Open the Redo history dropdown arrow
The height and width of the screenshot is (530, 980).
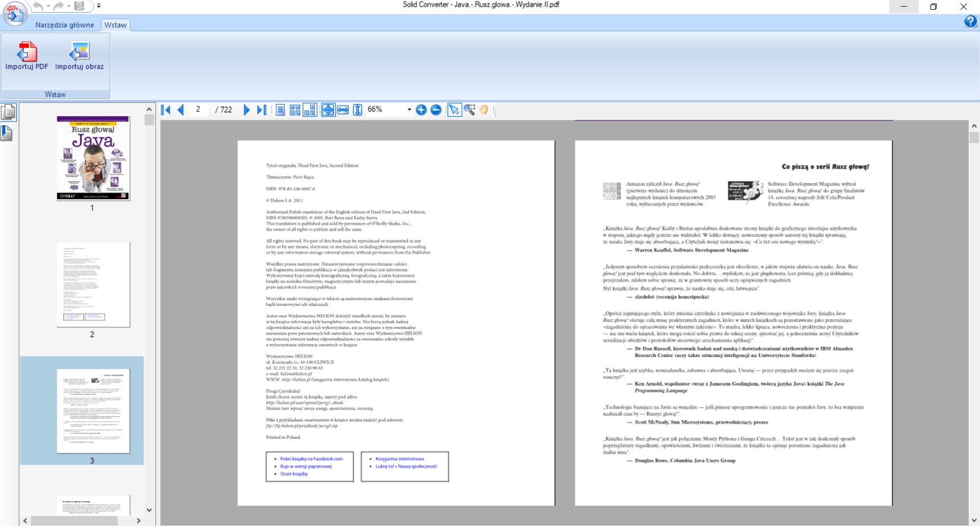(x=68, y=6)
